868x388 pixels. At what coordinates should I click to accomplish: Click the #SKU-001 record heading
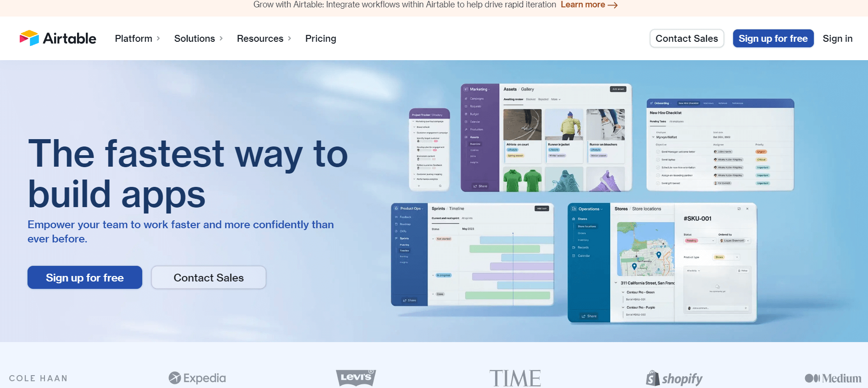697,219
